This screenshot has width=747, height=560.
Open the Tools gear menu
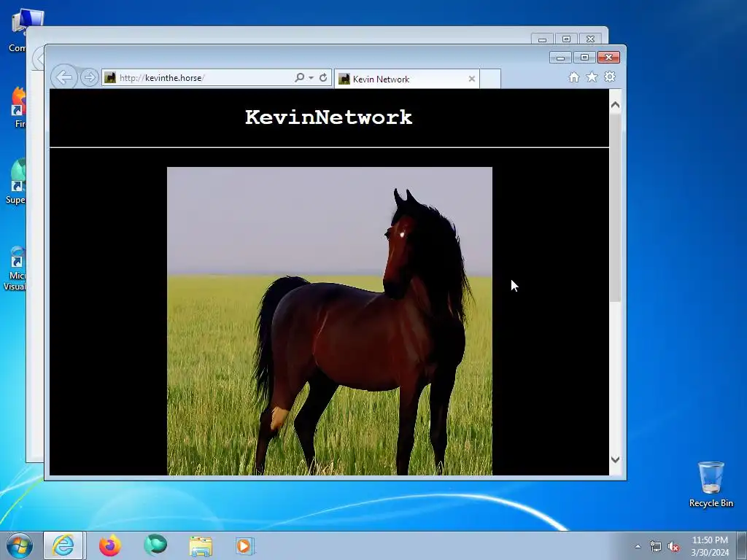point(610,77)
